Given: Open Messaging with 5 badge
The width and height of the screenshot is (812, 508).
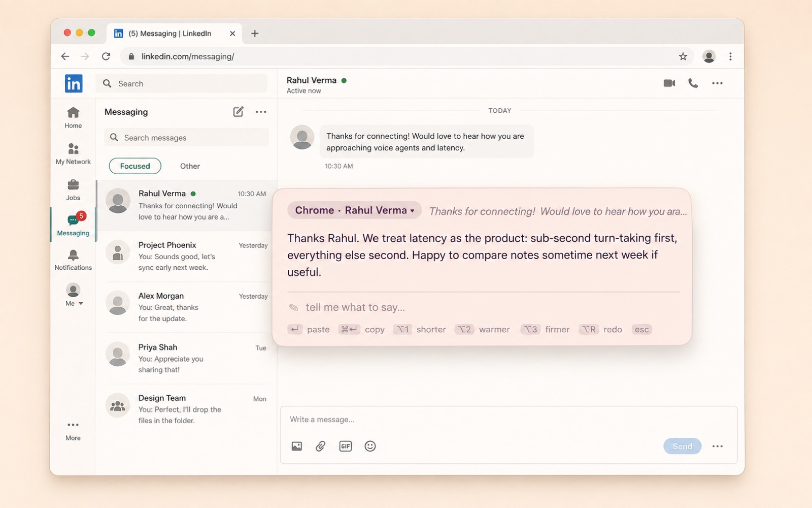Looking at the screenshot, I should 73,224.
